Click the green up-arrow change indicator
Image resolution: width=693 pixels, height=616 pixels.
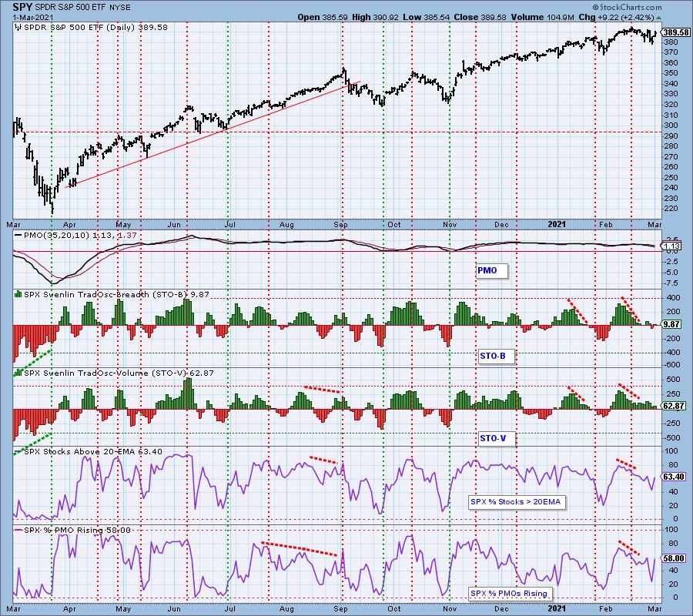coord(658,18)
